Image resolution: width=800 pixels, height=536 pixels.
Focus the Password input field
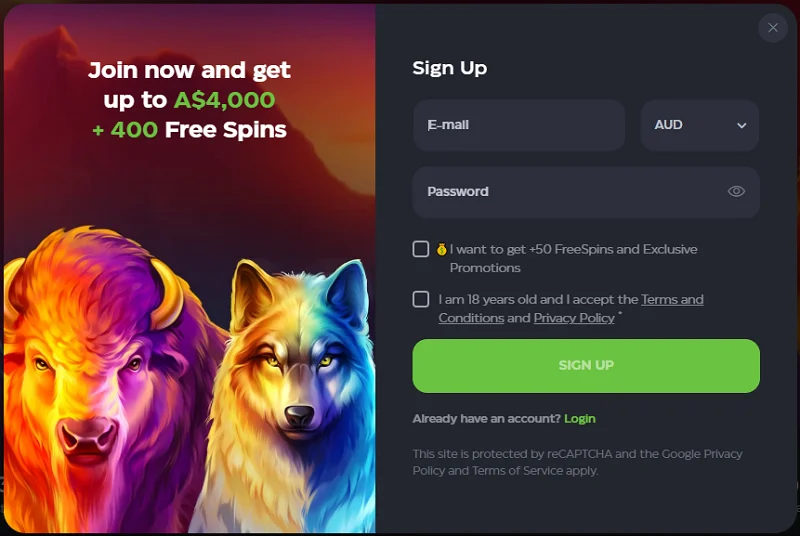pyautogui.click(x=586, y=192)
